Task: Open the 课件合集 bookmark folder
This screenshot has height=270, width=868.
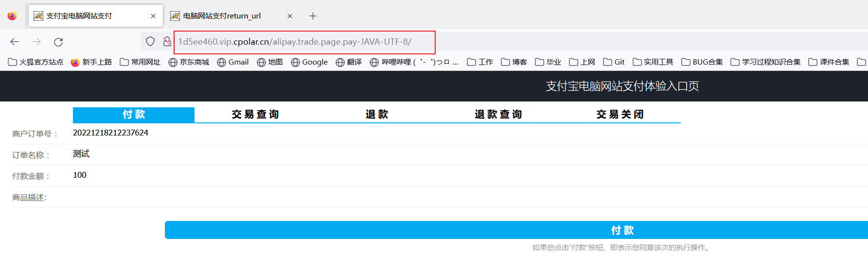Action: point(829,62)
